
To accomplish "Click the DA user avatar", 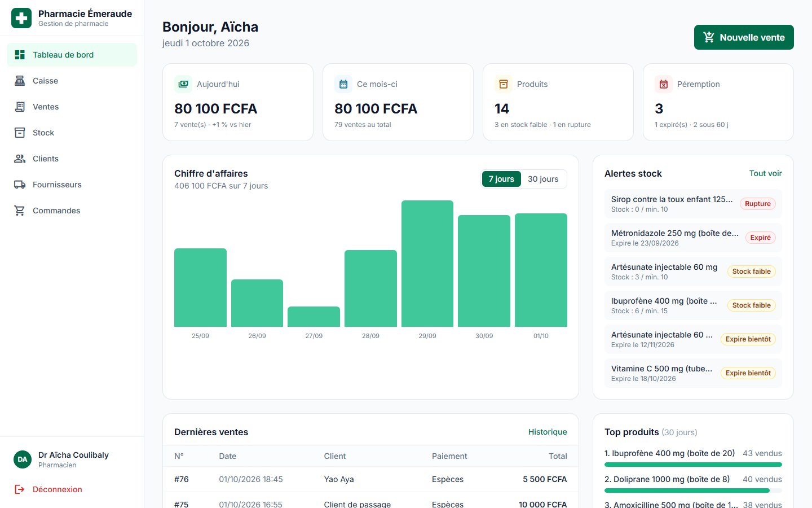I will point(23,459).
